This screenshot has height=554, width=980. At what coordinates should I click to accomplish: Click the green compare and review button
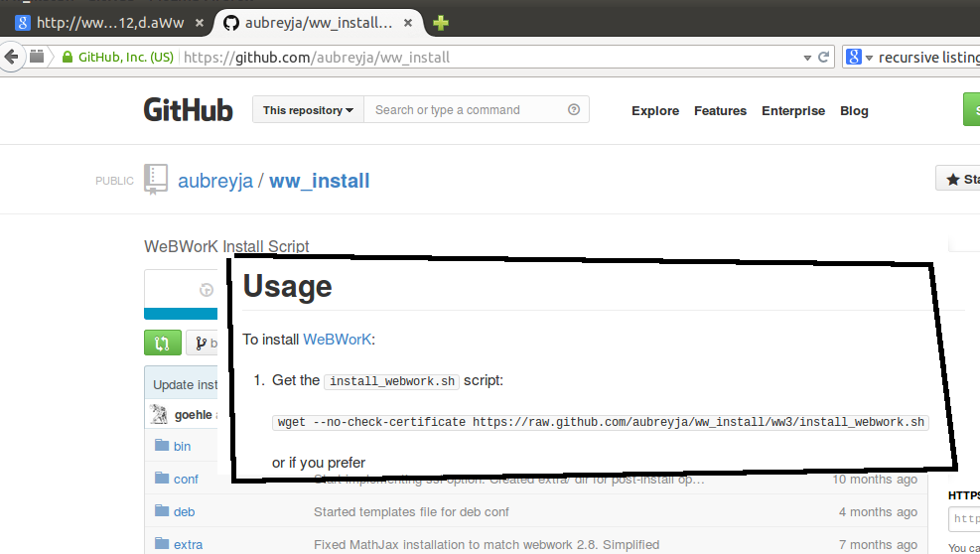[163, 343]
